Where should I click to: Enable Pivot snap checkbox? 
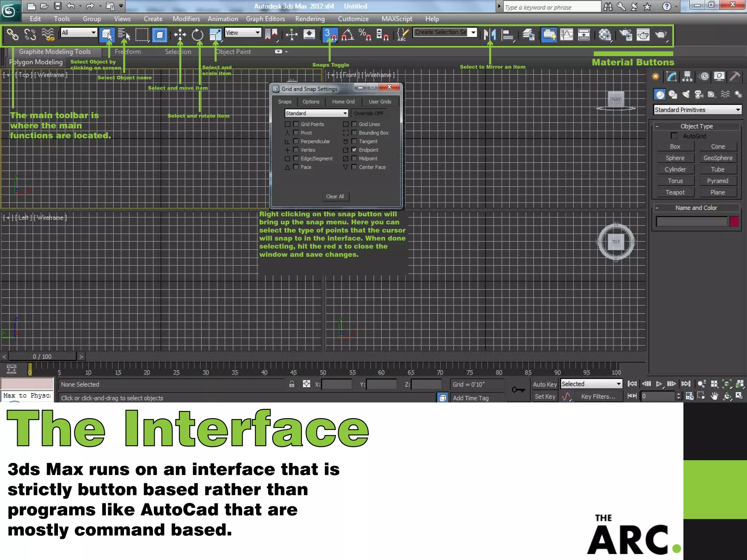(296, 133)
